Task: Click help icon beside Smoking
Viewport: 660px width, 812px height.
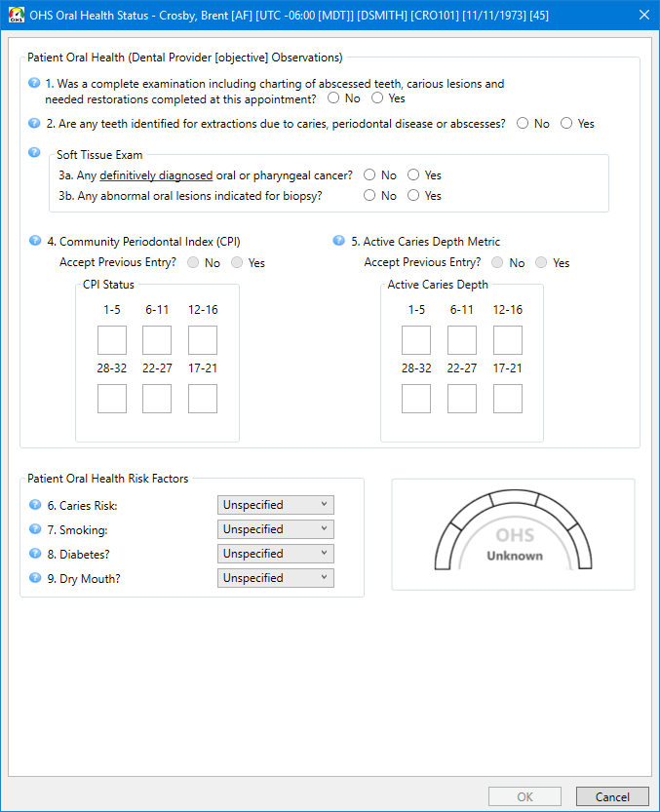Action: pos(35,529)
